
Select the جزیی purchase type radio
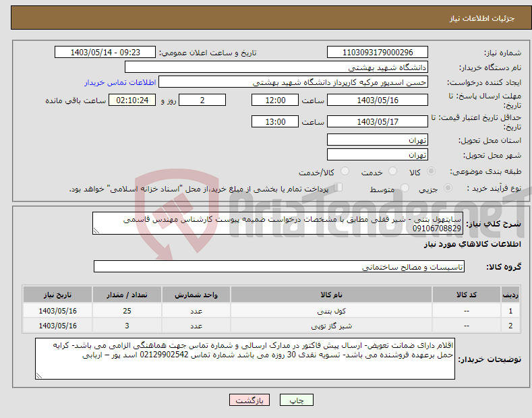click(448, 187)
